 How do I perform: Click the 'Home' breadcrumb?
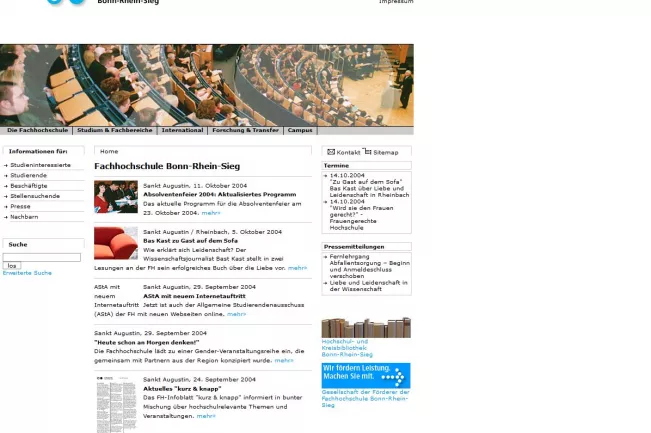pyautogui.click(x=109, y=152)
